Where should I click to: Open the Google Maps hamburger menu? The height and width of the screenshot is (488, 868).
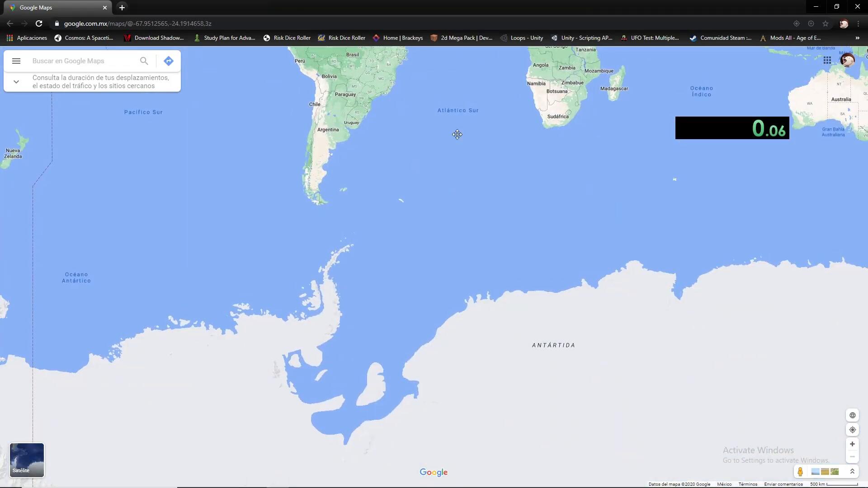[16, 61]
